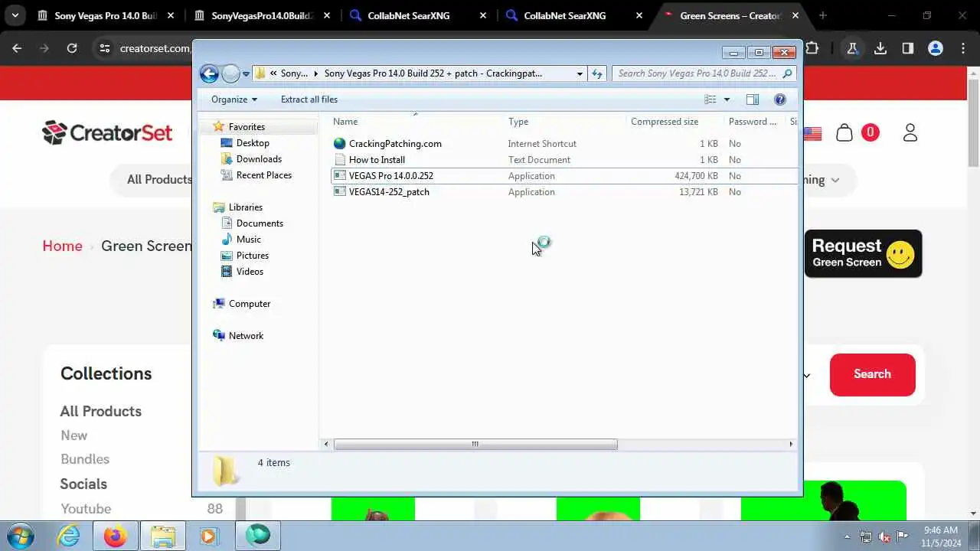
Task: Open the Windows Start menu
Action: [21, 536]
